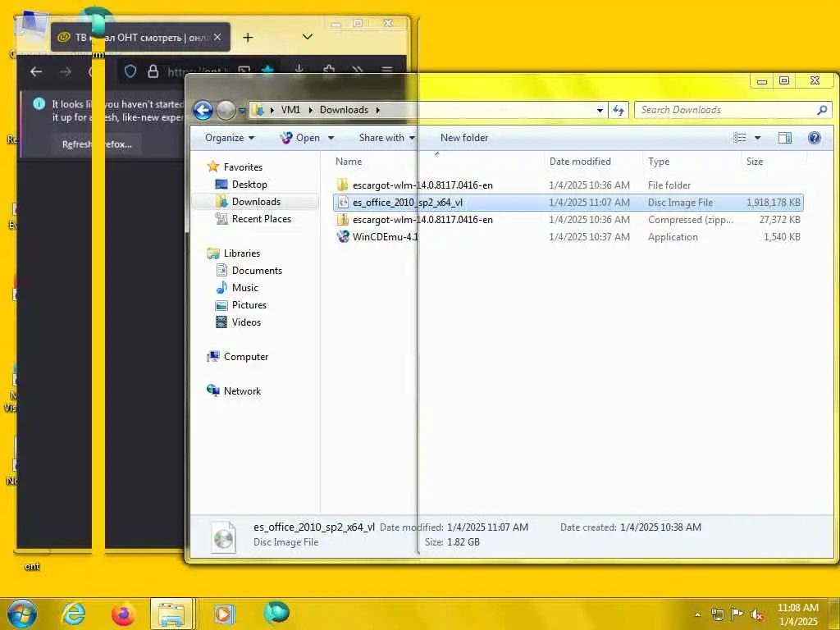Open the Share with menu
This screenshot has width=840, height=630.
(x=387, y=138)
